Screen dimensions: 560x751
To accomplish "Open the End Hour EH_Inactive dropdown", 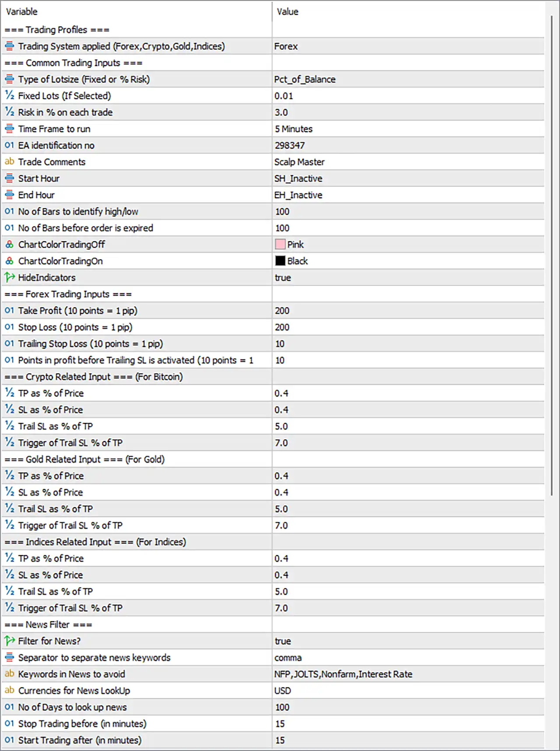I will pos(408,195).
